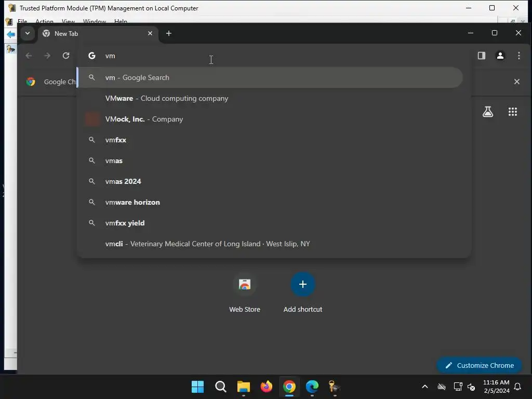Open the notifications bell
Viewport: 532px width, 399px height.
[518, 387]
